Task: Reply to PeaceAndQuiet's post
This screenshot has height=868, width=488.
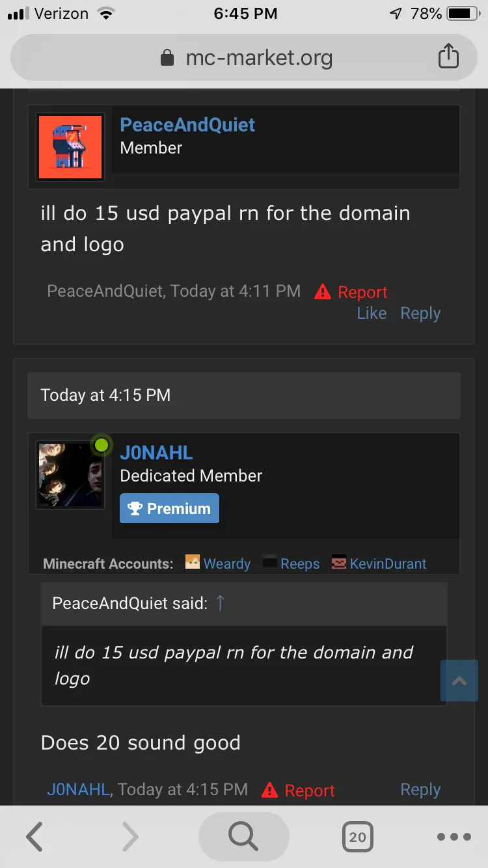Action: tap(420, 313)
